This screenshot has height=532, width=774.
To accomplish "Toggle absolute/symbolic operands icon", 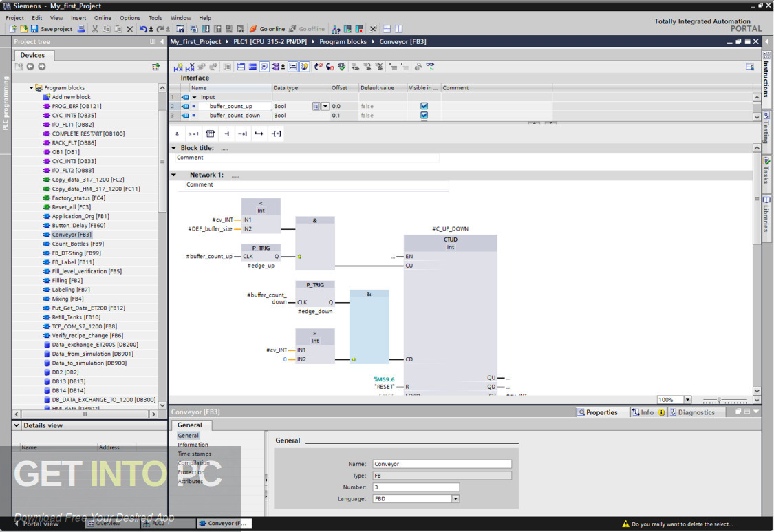I will point(277,66).
